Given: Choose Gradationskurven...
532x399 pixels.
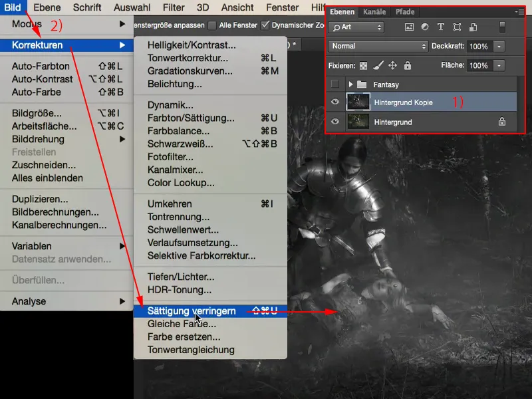Looking at the screenshot, I should point(210,71).
